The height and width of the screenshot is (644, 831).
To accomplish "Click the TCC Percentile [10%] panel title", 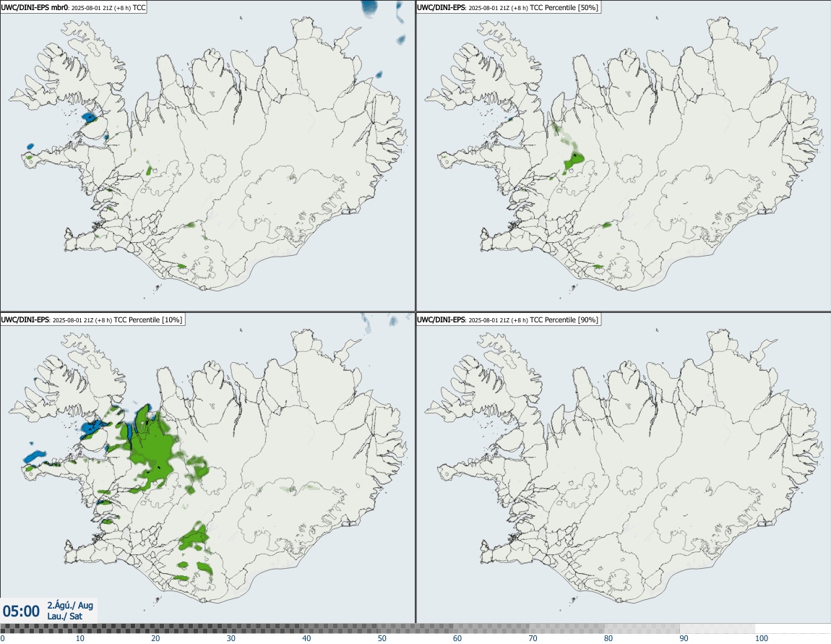I will 92,319.
